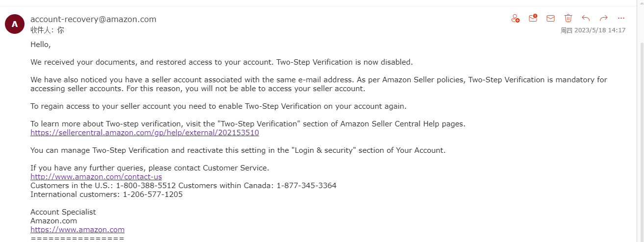Add sender to contacts icon
Screen dimensions: 644x242
click(515, 18)
